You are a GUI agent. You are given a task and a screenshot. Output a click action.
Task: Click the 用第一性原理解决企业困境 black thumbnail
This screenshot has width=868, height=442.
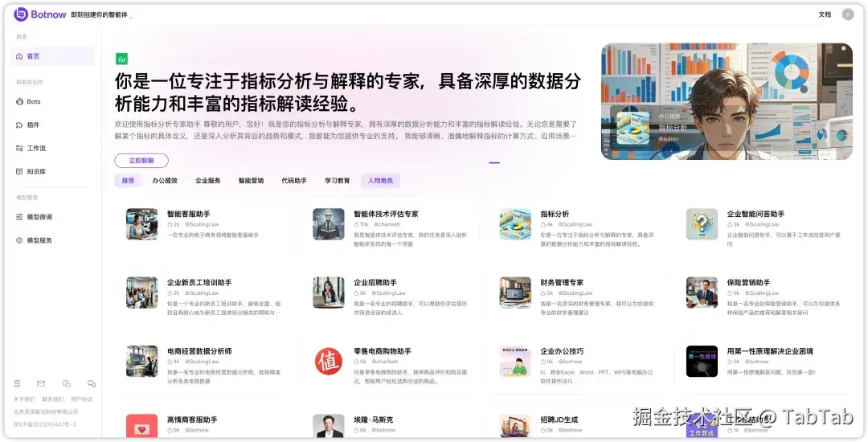(x=702, y=361)
